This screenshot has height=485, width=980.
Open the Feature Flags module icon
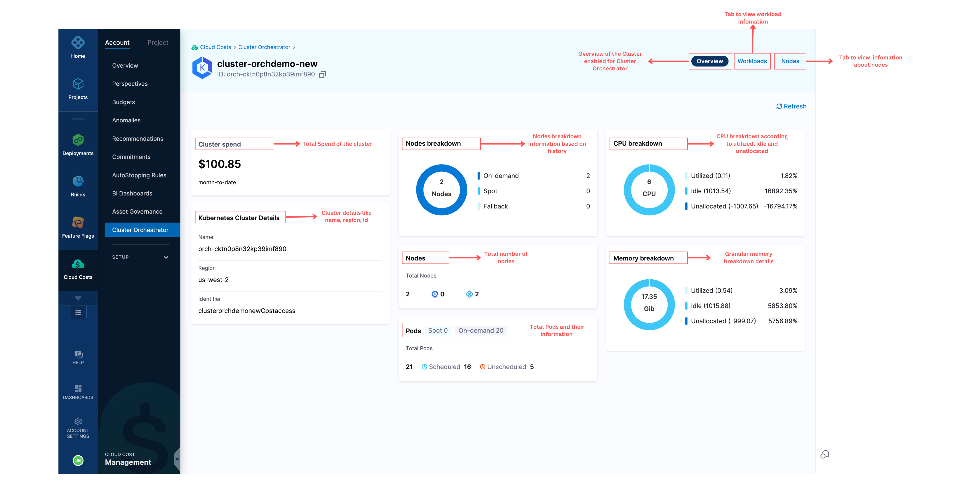(x=78, y=222)
